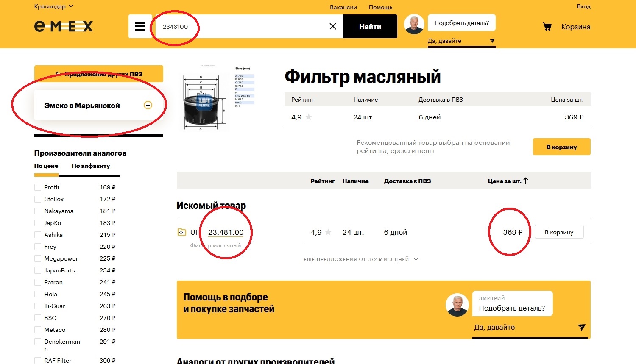
Task: Select the Metaco checkbox
Action: (38, 330)
